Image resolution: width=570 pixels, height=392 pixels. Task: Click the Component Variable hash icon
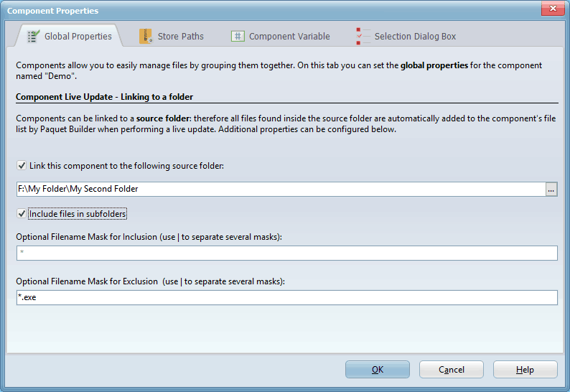(x=237, y=36)
